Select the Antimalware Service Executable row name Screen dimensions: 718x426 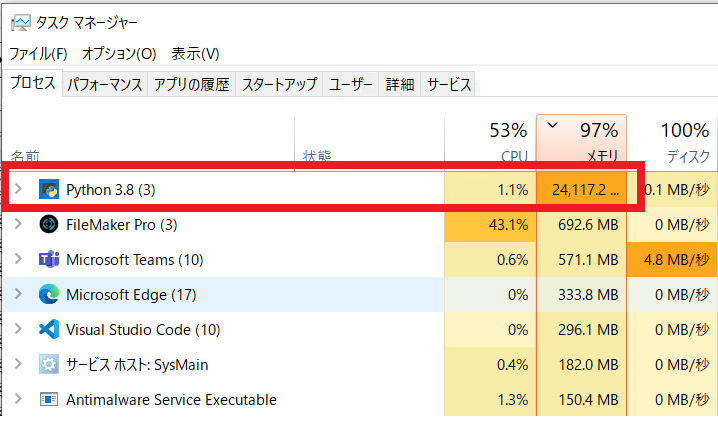point(171,400)
